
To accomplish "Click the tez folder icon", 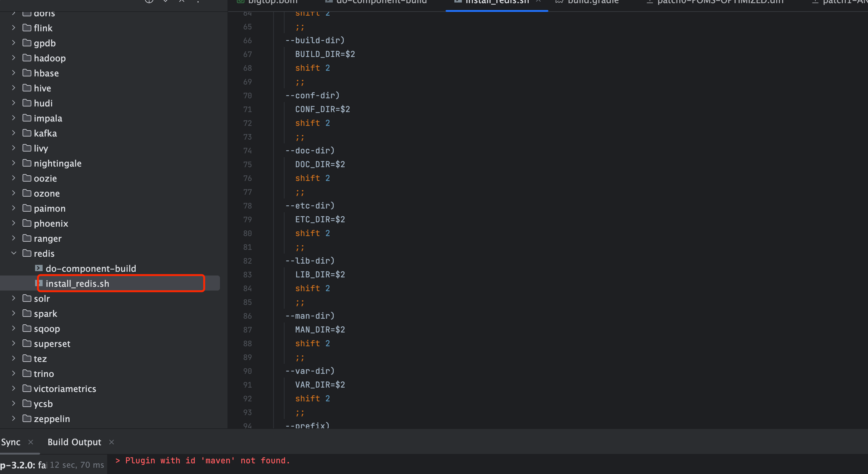I will [x=27, y=358].
